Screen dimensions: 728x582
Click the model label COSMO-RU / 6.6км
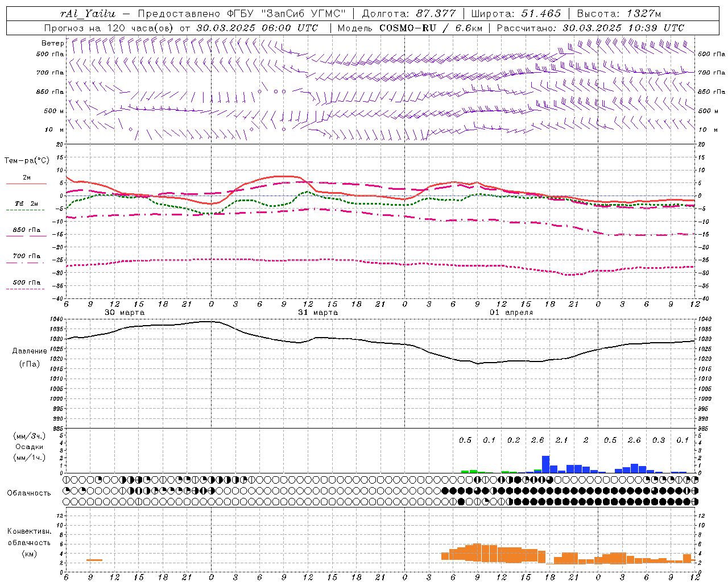(430, 28)
